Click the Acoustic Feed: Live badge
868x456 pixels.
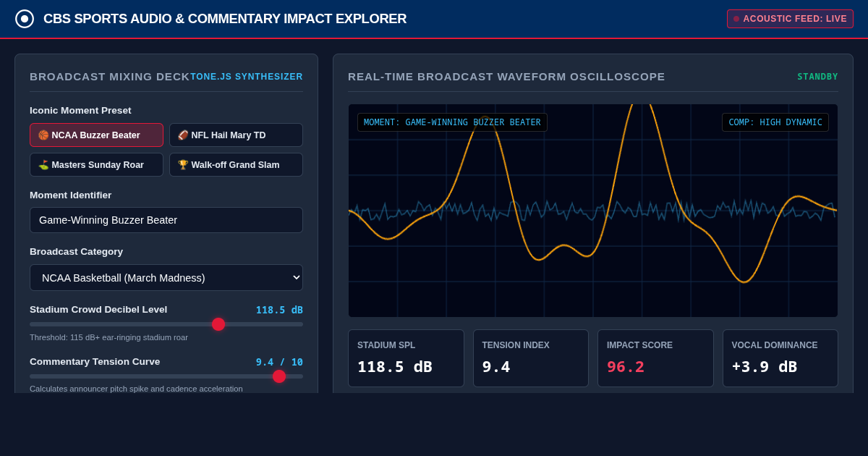pyautogui.click(x=790, y=19)
